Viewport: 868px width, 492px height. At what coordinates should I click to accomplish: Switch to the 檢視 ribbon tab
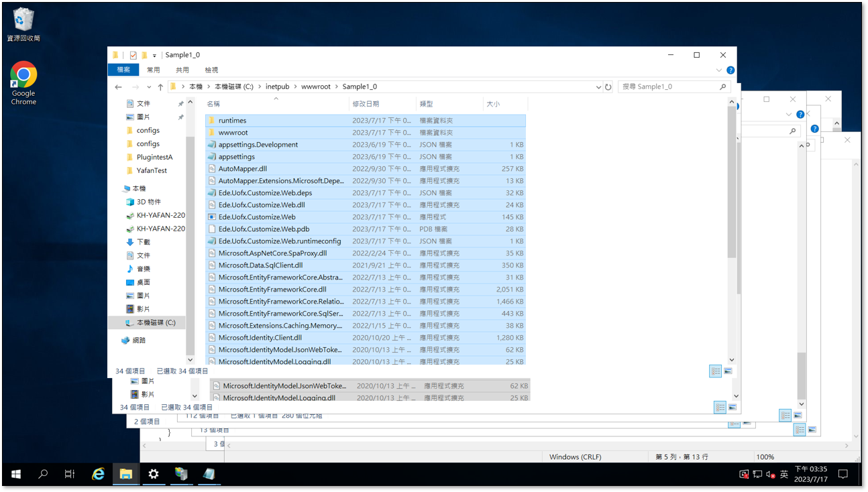coord(211,70)
